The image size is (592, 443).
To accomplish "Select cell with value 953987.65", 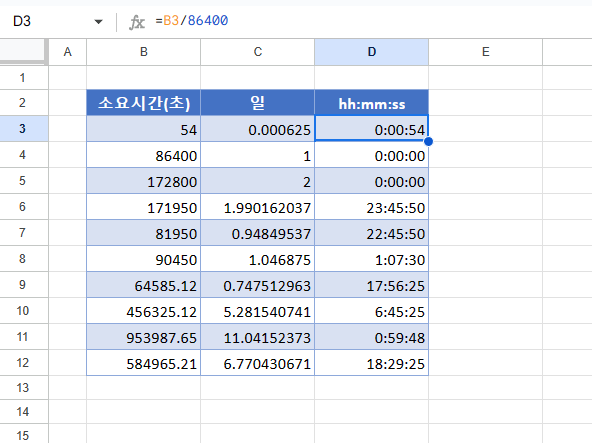I will [x=143, y=337].
